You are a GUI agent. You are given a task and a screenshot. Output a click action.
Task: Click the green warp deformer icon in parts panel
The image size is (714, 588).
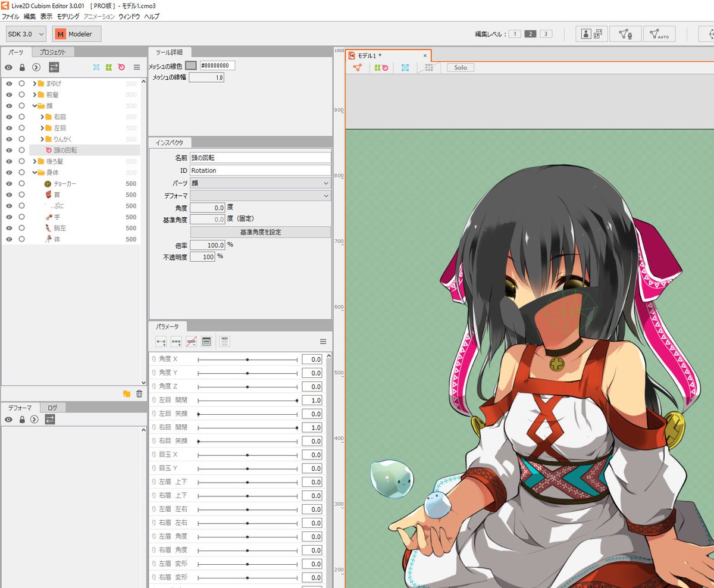[109, 67]
